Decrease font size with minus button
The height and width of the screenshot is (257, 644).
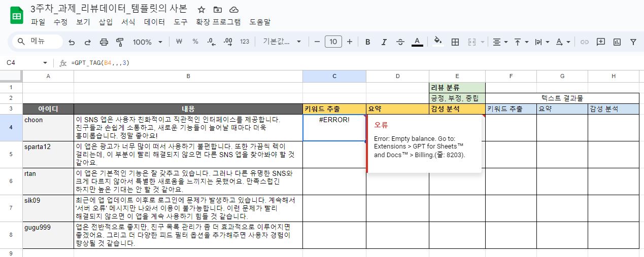(x=317, y=42)
